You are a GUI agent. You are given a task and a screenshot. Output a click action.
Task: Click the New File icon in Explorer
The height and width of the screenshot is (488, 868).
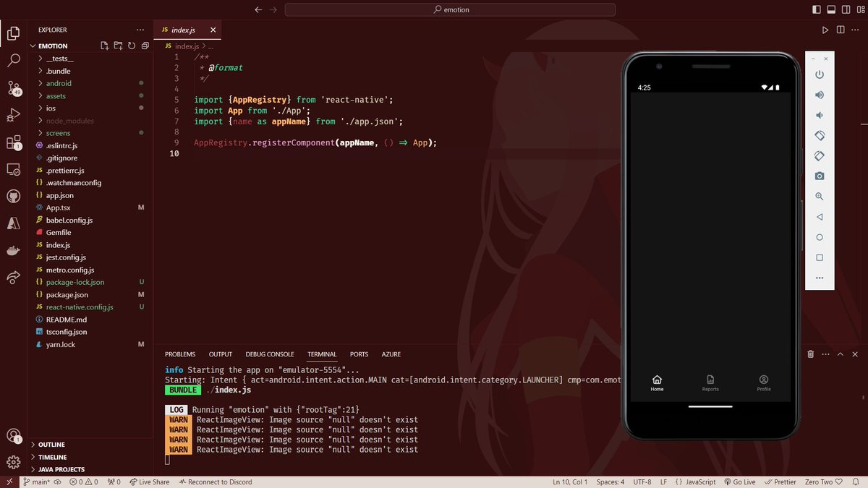pyautogui.click(x=104, y=46)
